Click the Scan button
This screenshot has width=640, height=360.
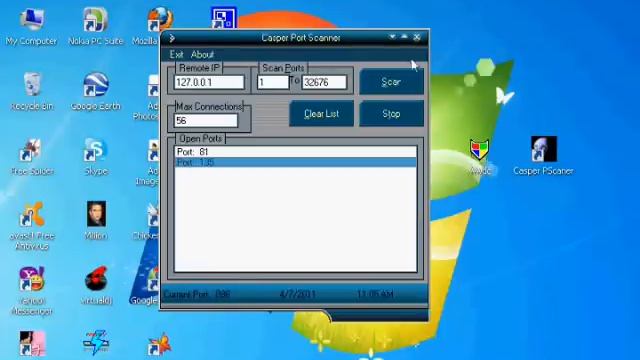point(391,82)
